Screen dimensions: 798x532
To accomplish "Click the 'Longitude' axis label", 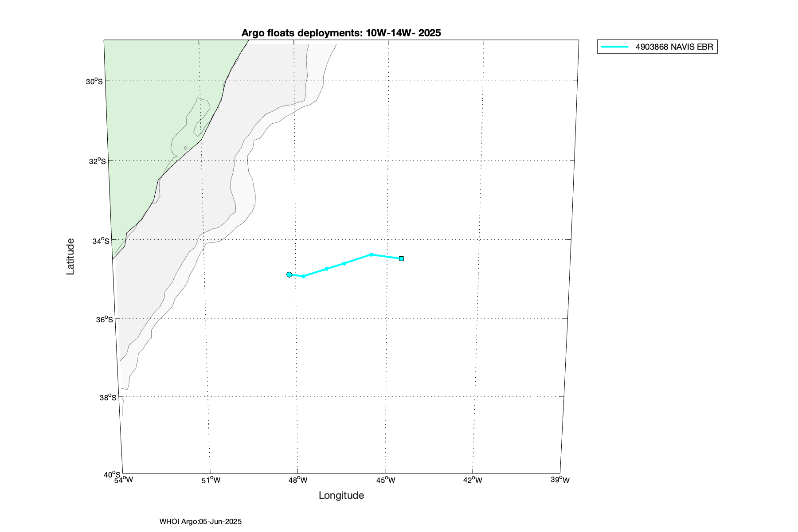I will 341,495.
